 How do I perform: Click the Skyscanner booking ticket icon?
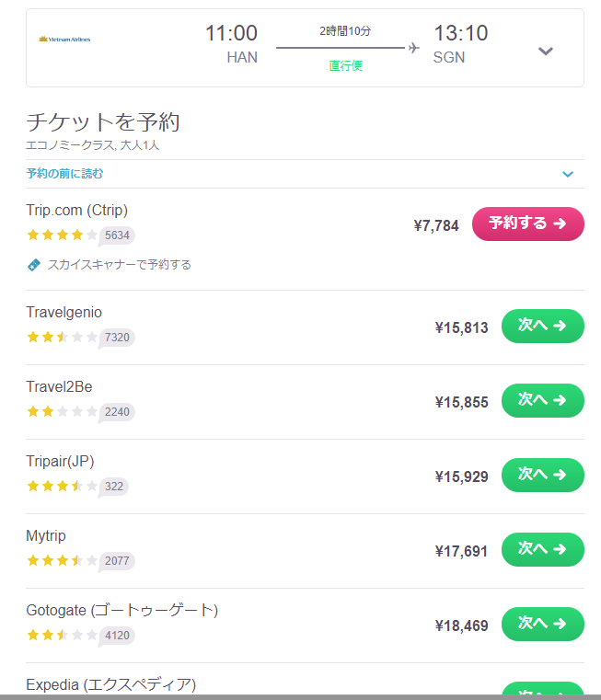[34, 265]
